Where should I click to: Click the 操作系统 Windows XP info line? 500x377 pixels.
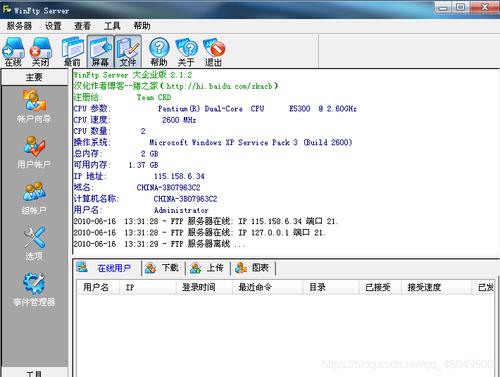click(213, 142)
